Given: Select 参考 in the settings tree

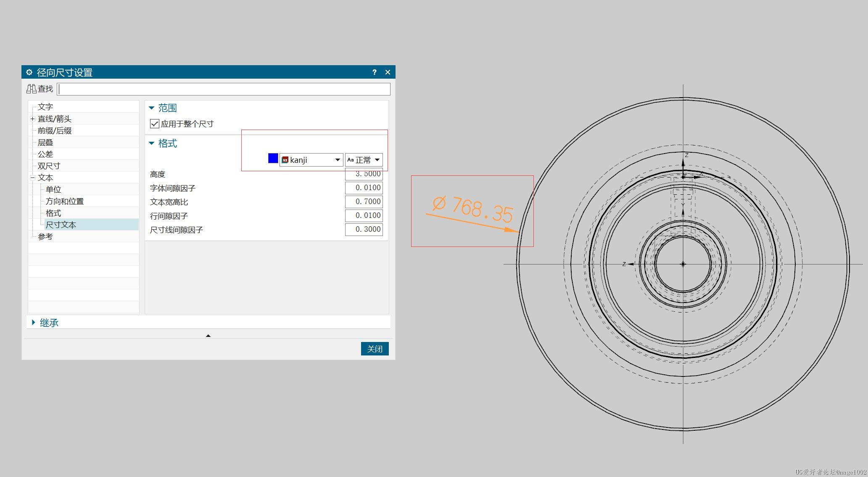Looking at the screenshot, I should tap(45, 236).
